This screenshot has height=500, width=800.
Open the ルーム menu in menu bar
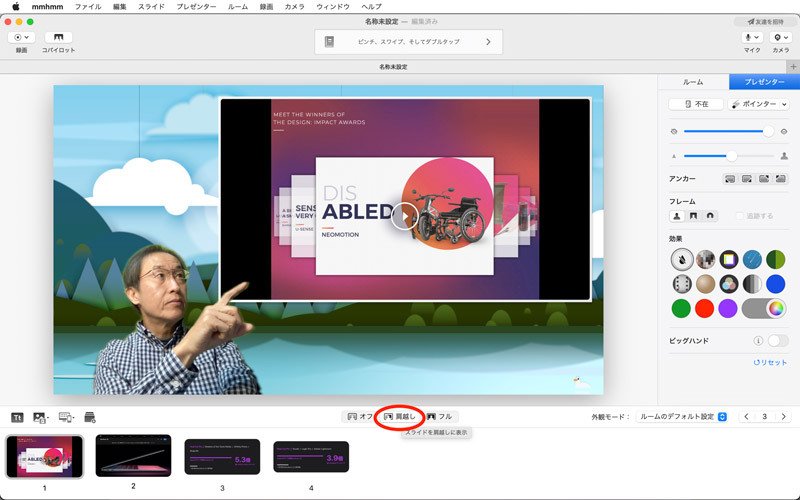pyautogui.click(x=238, y=7)
